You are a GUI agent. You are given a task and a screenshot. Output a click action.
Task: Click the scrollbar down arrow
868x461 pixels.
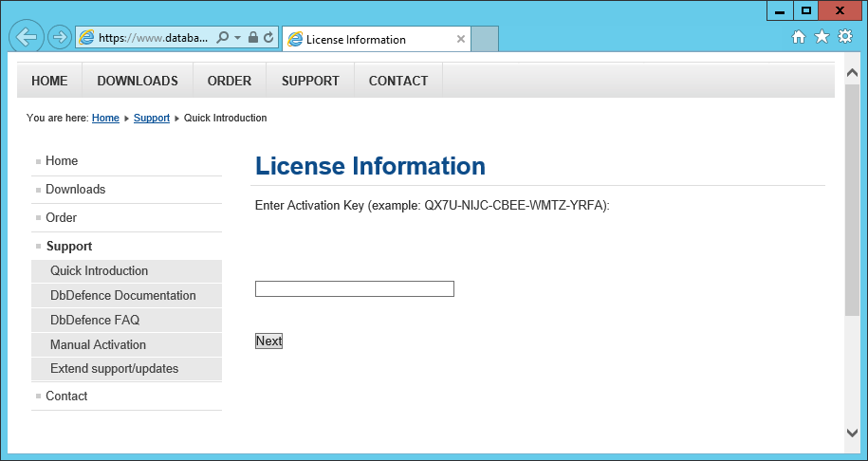pyautogui.click(x=851, y=433)
